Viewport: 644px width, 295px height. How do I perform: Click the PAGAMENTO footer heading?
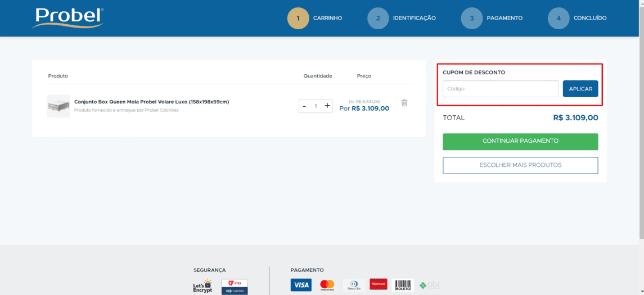pyautogui.click(x=307, y=270)
